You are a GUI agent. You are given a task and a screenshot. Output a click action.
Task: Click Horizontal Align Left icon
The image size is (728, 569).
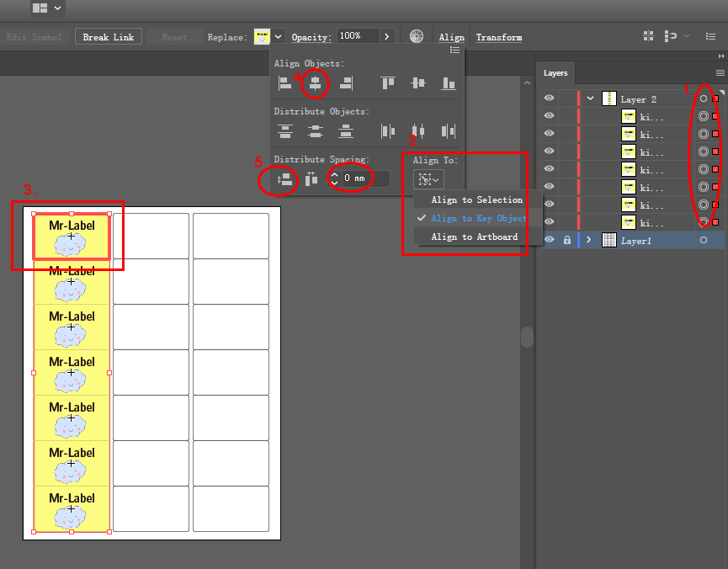pos(284,83)
